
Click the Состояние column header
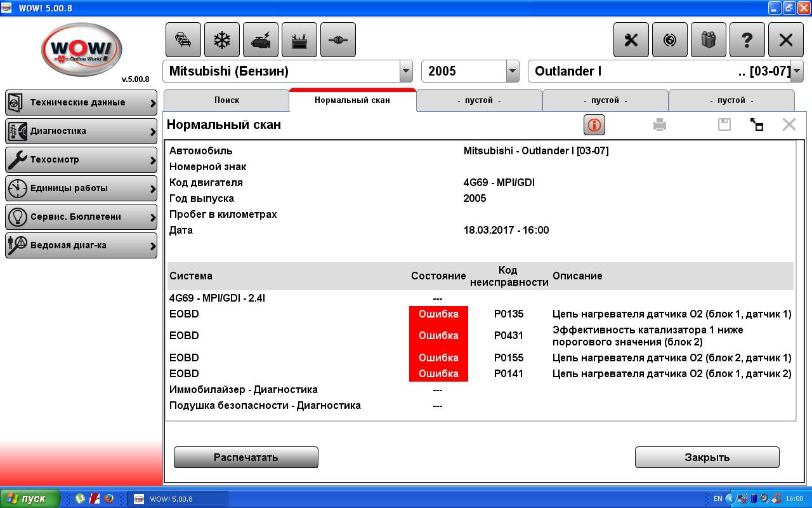coord(438,276)
